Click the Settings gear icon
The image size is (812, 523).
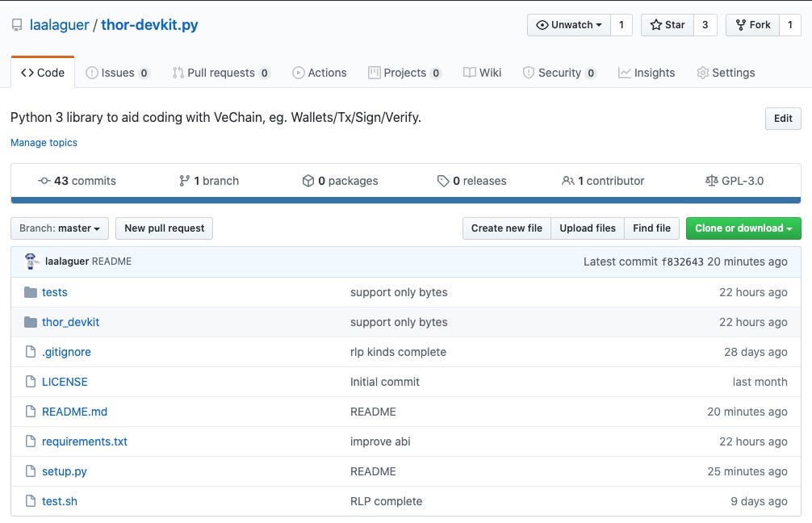pyautogui.click(x=703, y=73)
